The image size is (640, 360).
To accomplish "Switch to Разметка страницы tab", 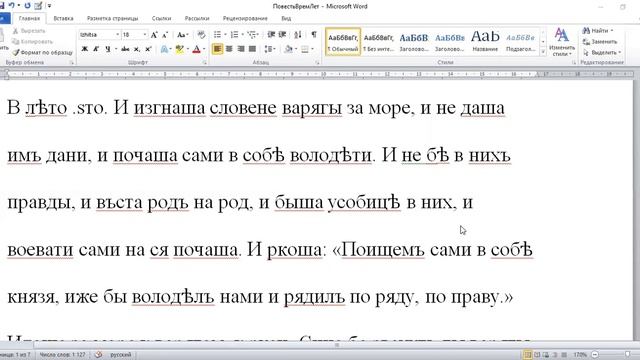I will pos(113,18).
